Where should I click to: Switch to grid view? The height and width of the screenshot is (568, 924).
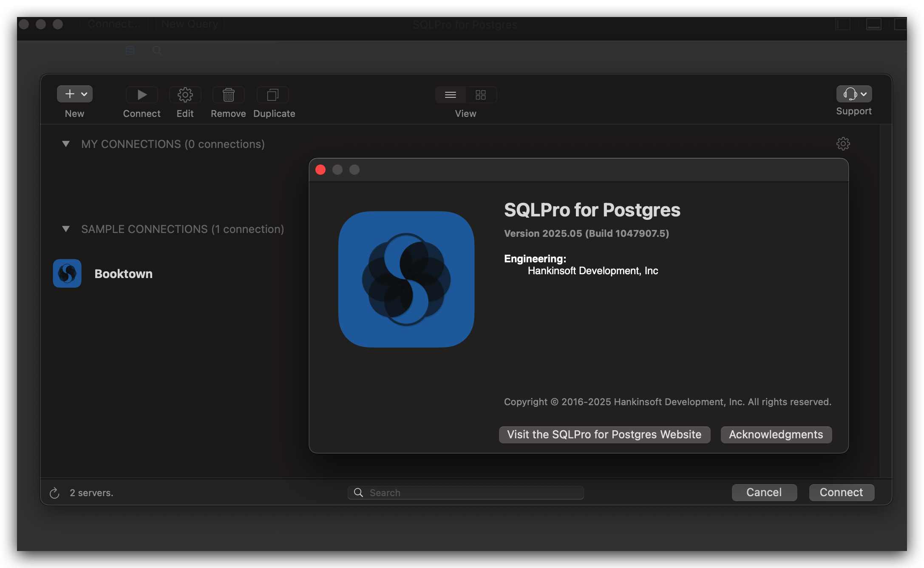point(481,95)
